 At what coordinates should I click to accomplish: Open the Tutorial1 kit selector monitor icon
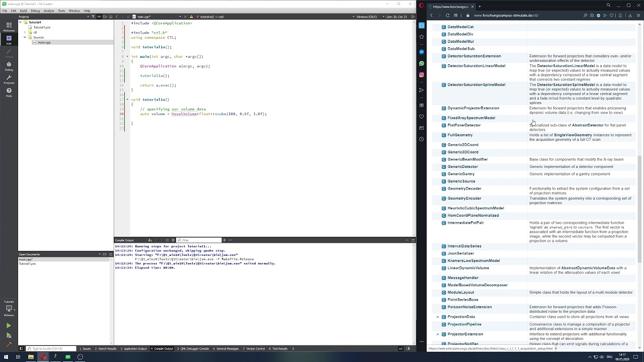click(9, 309)
